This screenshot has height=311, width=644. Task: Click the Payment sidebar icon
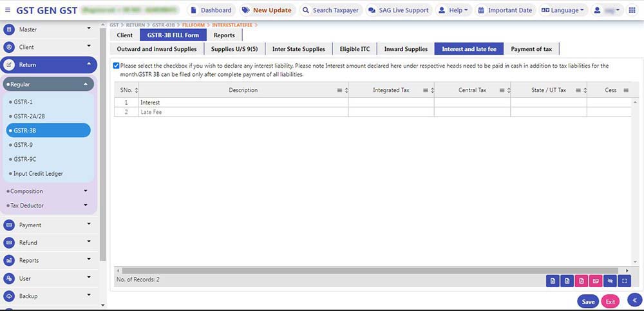(9, 225)
